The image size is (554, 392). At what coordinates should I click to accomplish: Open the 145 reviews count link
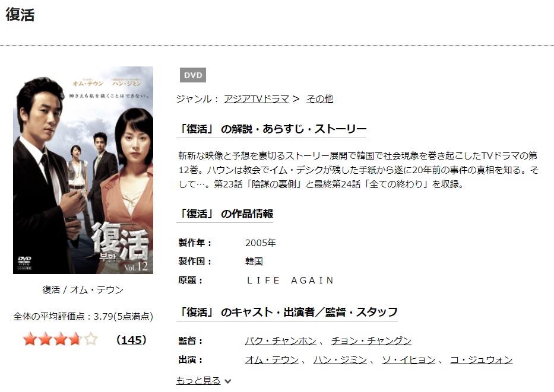tap(131, 340)
